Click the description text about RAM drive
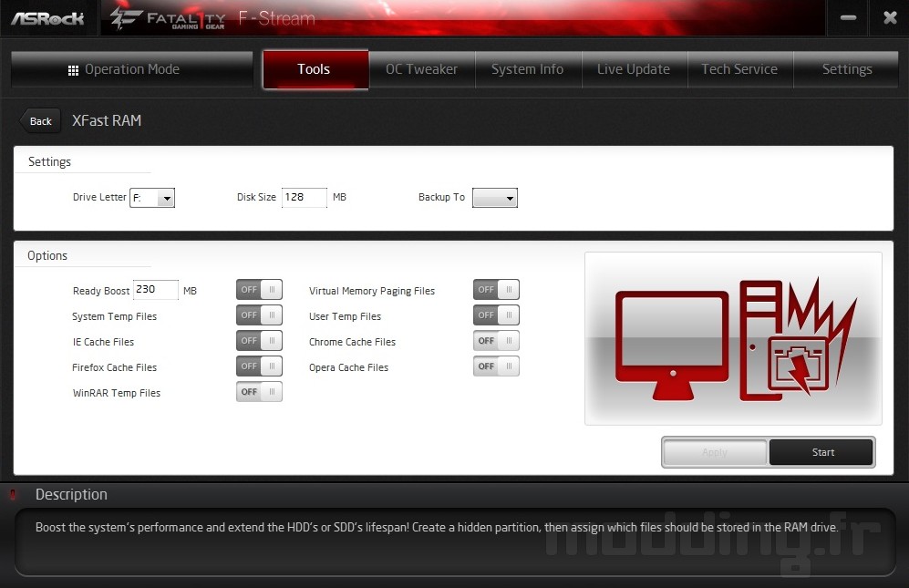The width and height of the screenshot is (909, 588). [437, 528]
